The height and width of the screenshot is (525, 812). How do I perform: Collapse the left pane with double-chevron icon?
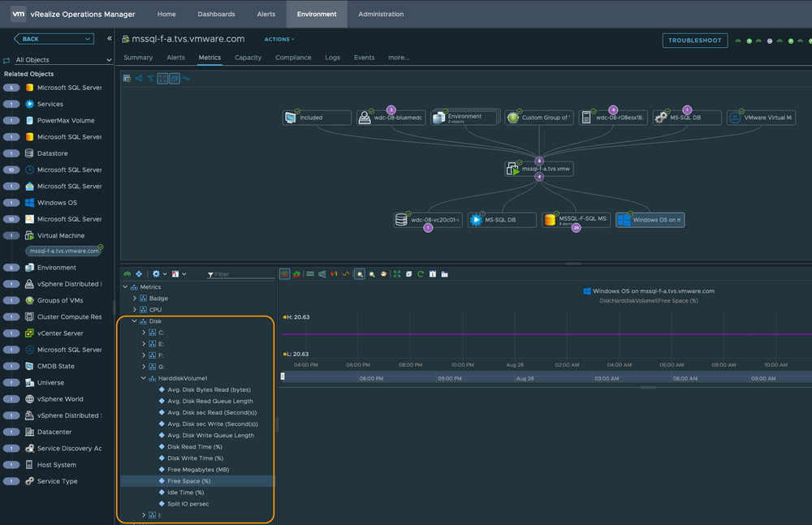[110, 38]
